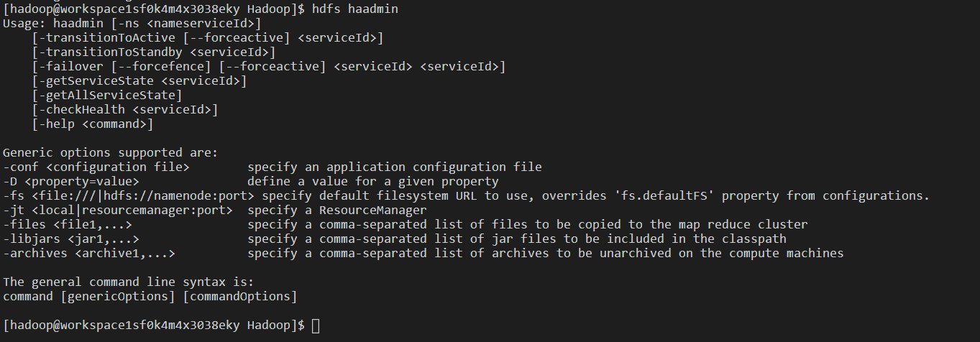Click the 'Generic options supported are:' heading

[111, 152]
